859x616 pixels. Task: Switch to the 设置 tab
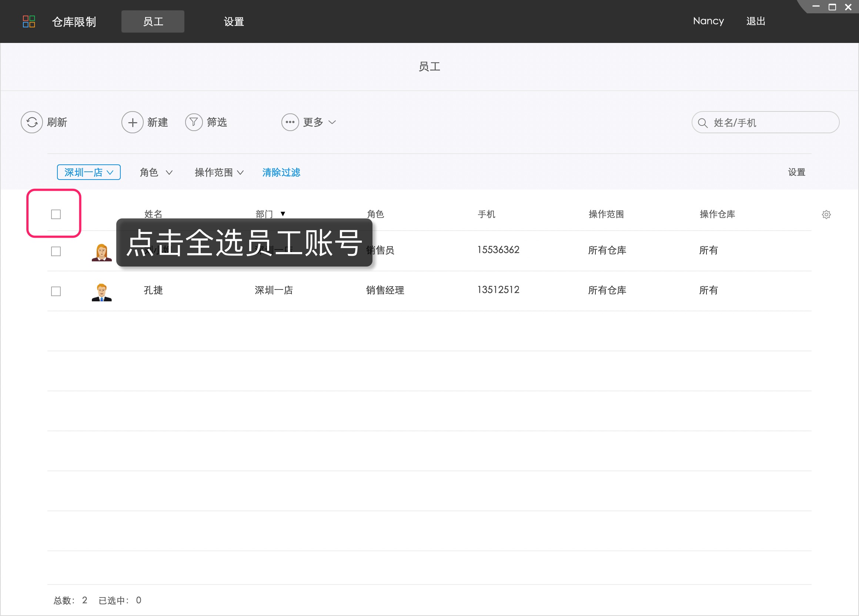(x=234, y=21)
